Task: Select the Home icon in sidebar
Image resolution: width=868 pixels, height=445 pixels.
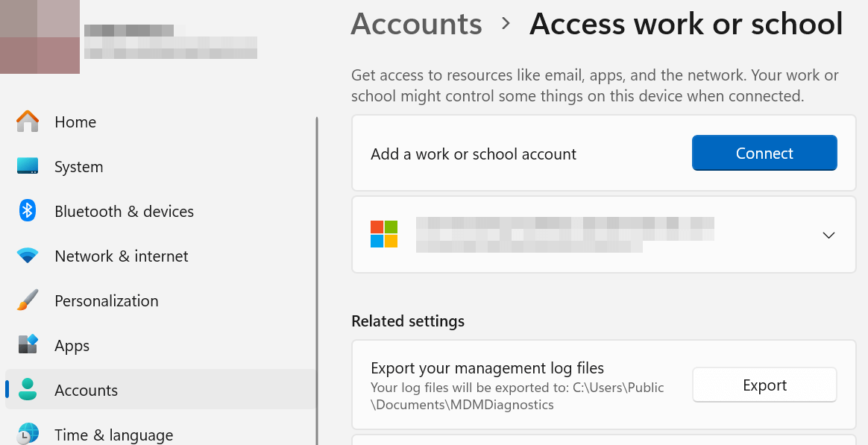Action: (x=28, y=121)
